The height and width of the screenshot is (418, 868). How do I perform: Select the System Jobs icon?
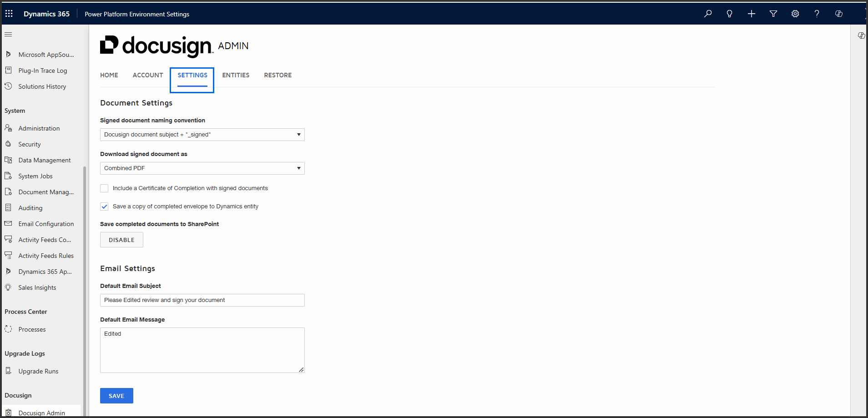(x=9, y=176)
